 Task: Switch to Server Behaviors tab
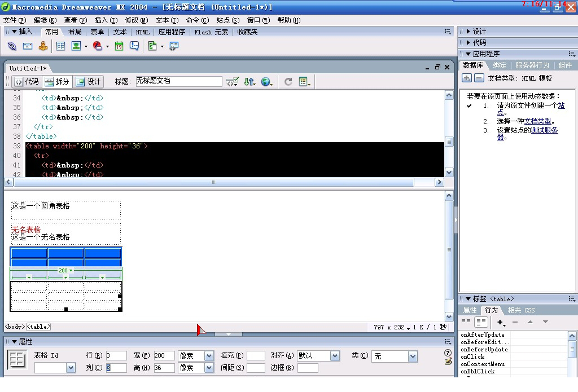coord(532,65)
